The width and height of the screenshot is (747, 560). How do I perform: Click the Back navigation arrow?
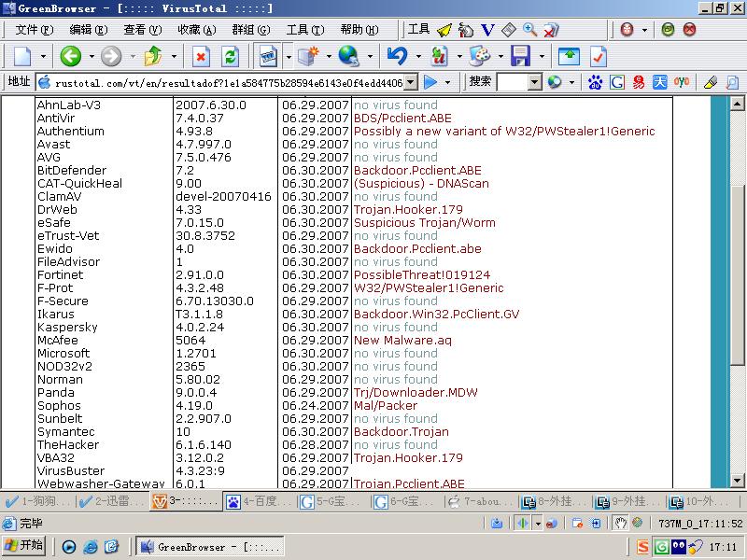71,56
